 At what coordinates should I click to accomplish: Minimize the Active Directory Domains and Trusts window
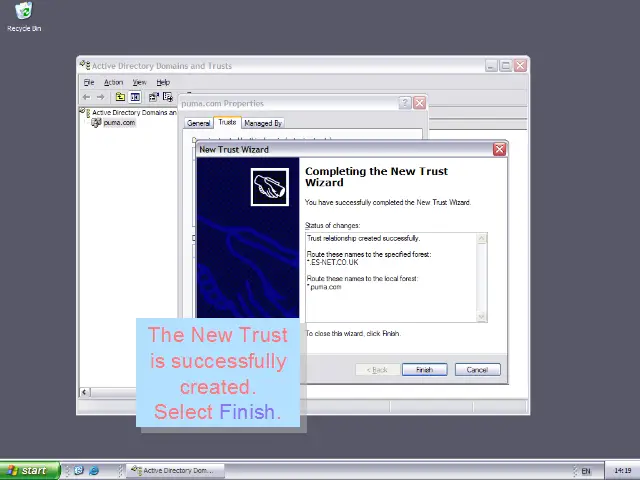[491, 65]
